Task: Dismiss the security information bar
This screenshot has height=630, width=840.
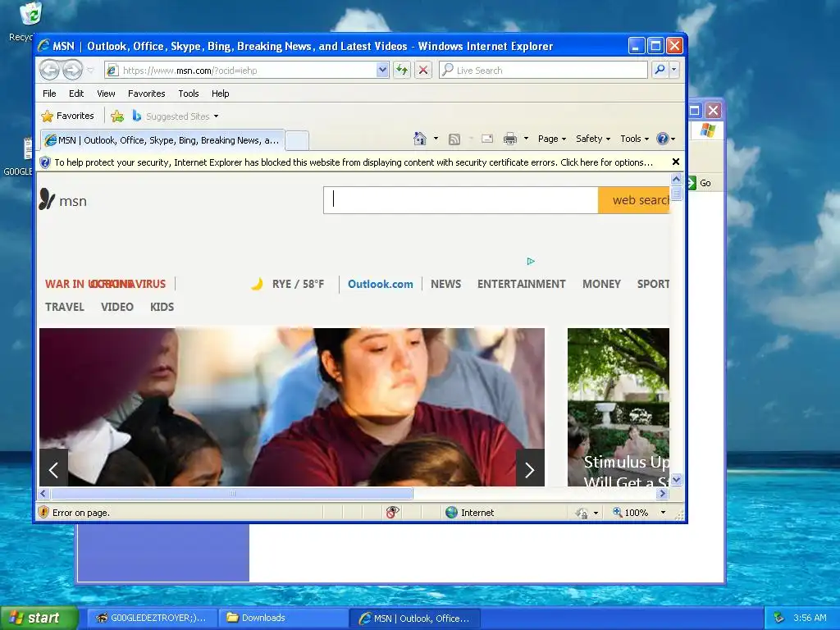Action: click(x=676, y=162)
